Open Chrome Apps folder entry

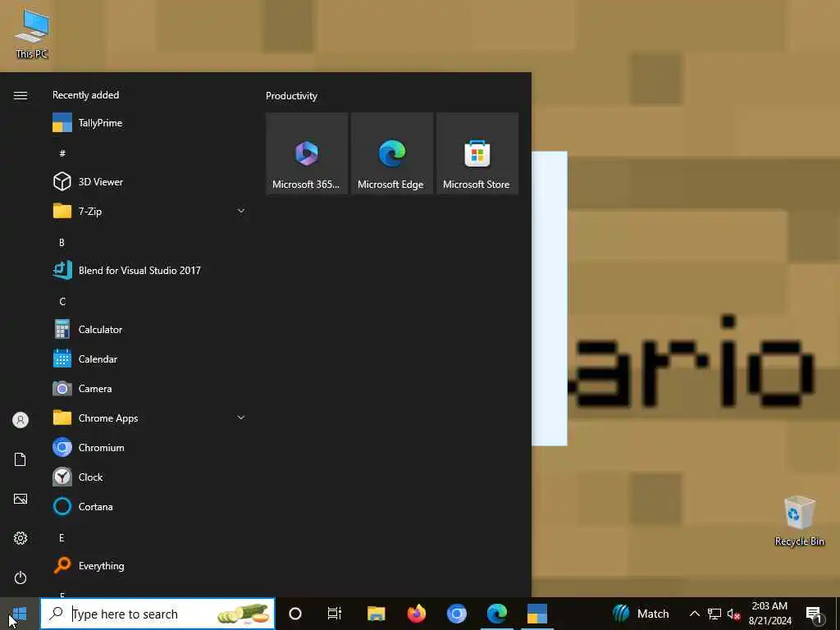click(149, 418)
